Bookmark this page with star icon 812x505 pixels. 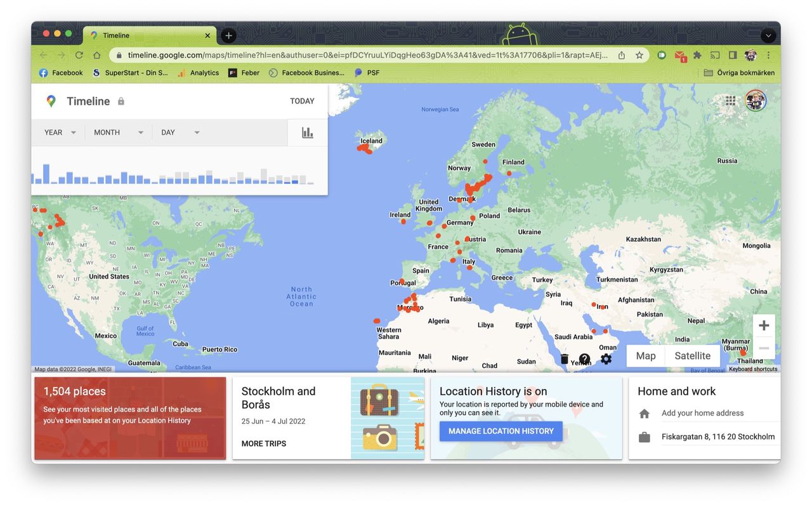click(639, 55)
